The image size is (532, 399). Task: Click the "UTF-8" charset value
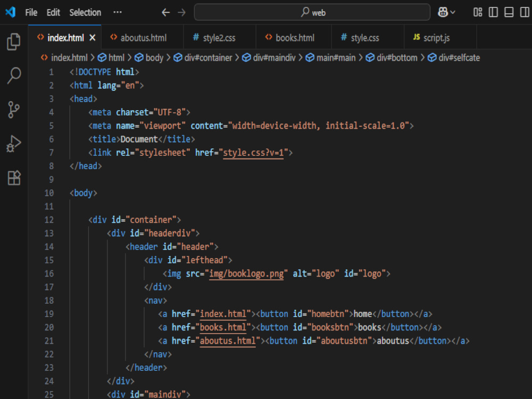click(170, 112)
